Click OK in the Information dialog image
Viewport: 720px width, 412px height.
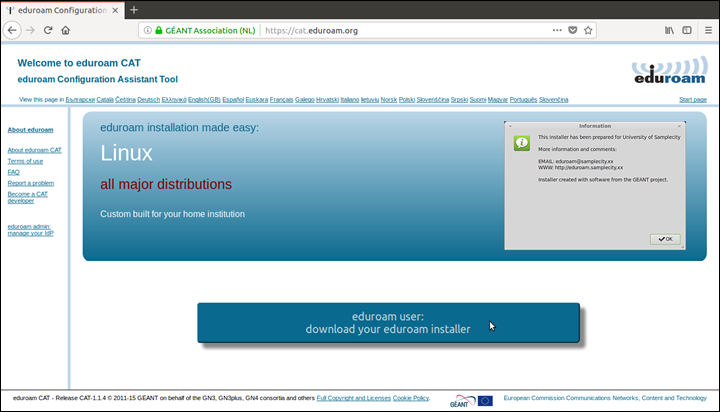[665, 239]
